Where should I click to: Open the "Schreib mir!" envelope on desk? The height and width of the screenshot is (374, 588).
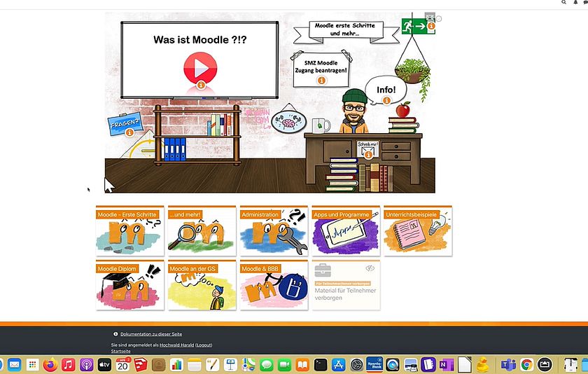pos(368,148)
